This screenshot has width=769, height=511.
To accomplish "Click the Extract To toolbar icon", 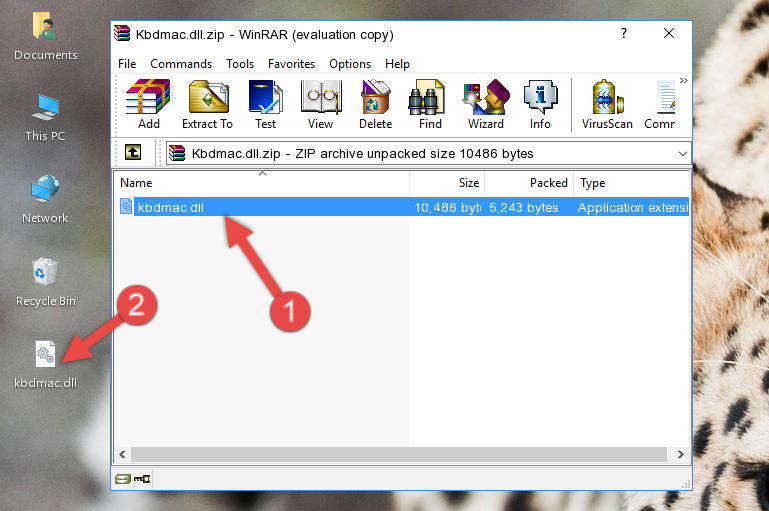I will 207,104.
